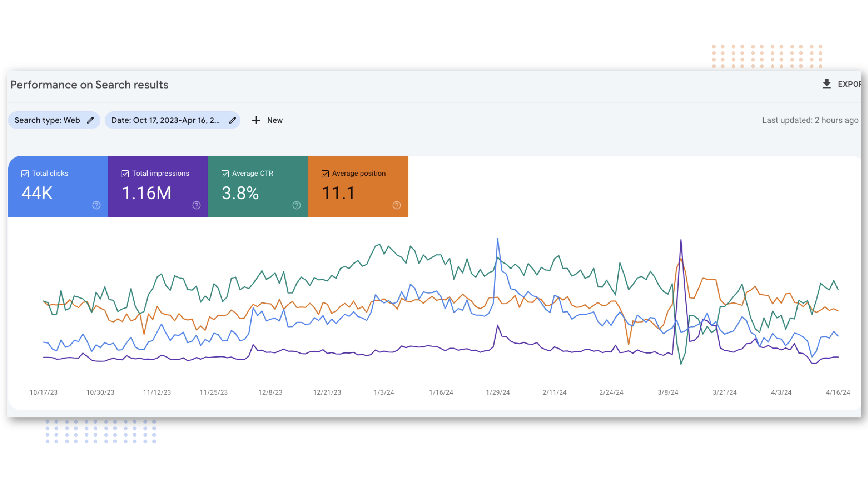Select the 1.16M impressions value
The width and height of the screenshot is (868, 488).
tap(147, 193)
